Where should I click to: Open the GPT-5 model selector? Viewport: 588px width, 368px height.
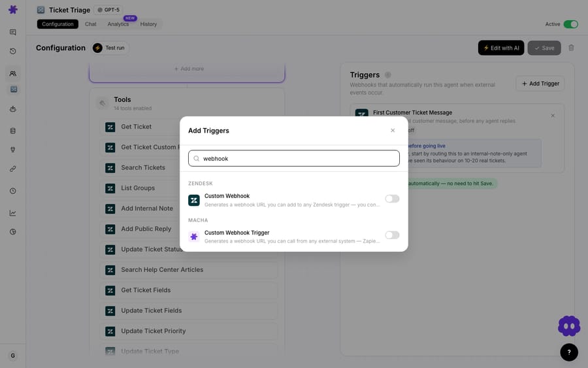tap(108, 10)
